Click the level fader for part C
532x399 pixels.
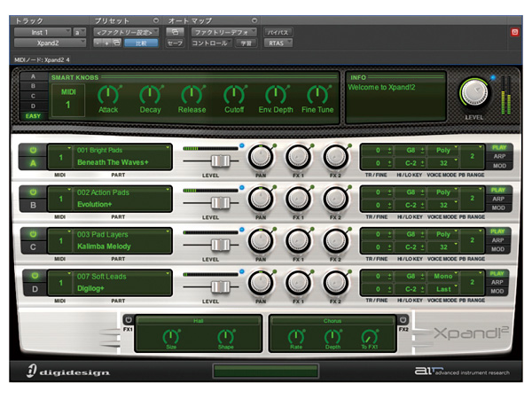click(x=220, y=245)
